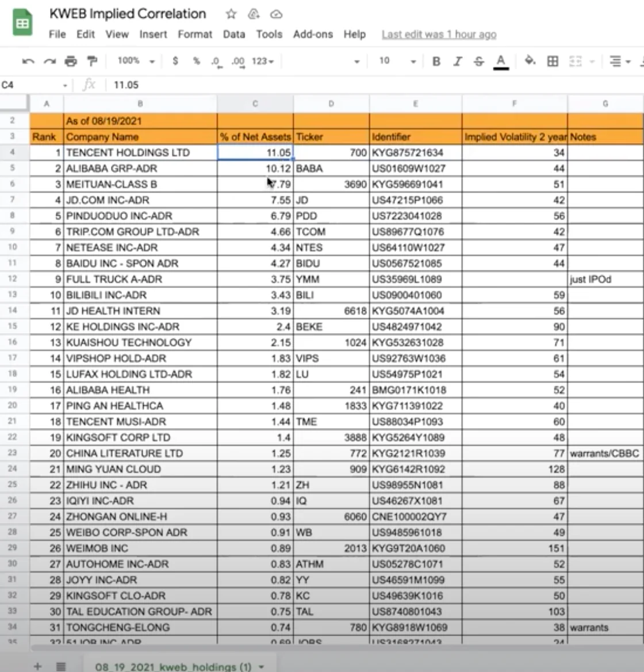
Task: Redo the last undone action
Action: [x=49, y=62]
